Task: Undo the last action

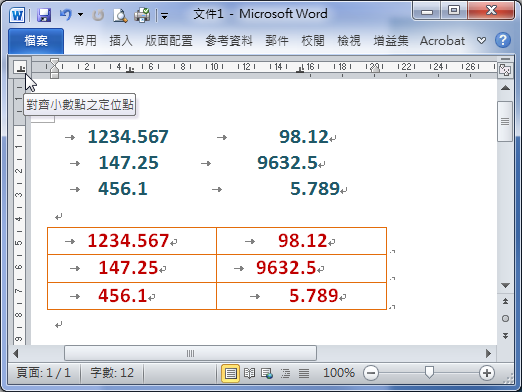Action: pyautogui.click(x=66, y=15)
